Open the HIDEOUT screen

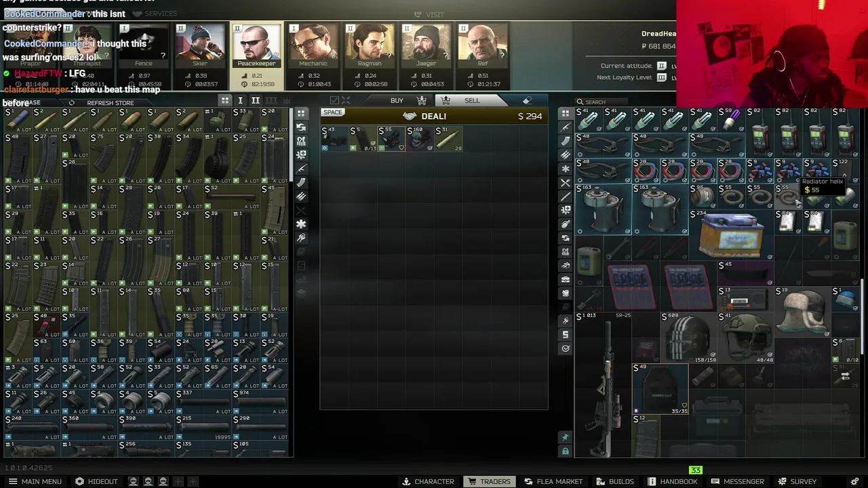pyautogui.click(x=96, y=481)
